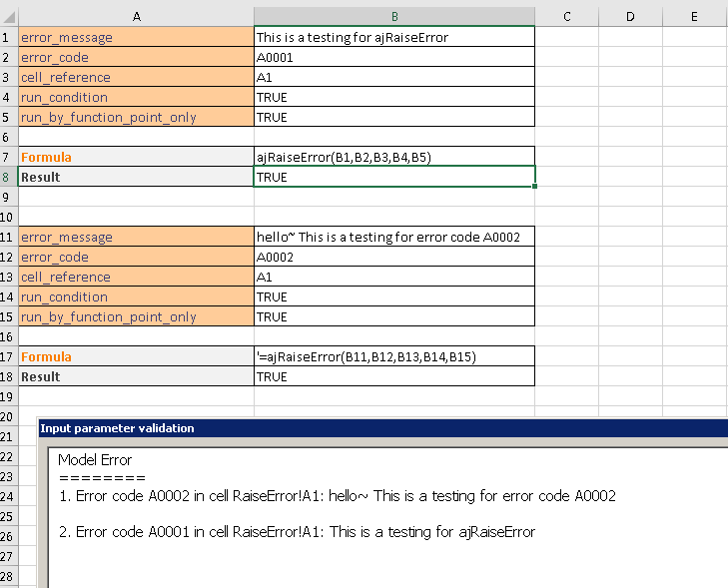Viewport: 728px width, 588px height.
Task: Click cell with error code A0001
Action: tap(394, 57)
